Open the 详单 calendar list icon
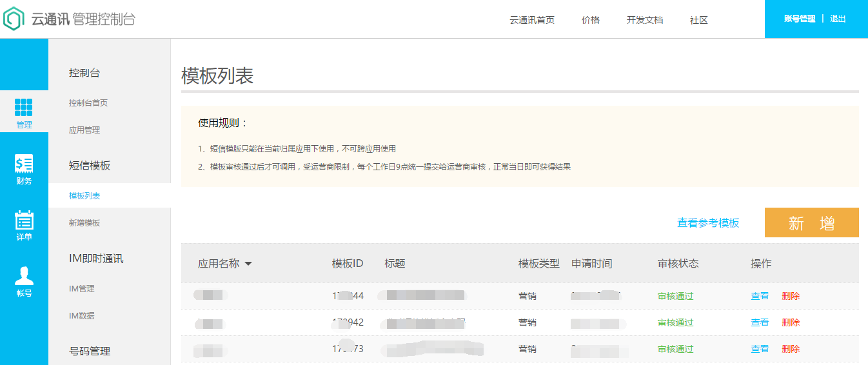Viewport: 868px width, 365px height. 24,220
